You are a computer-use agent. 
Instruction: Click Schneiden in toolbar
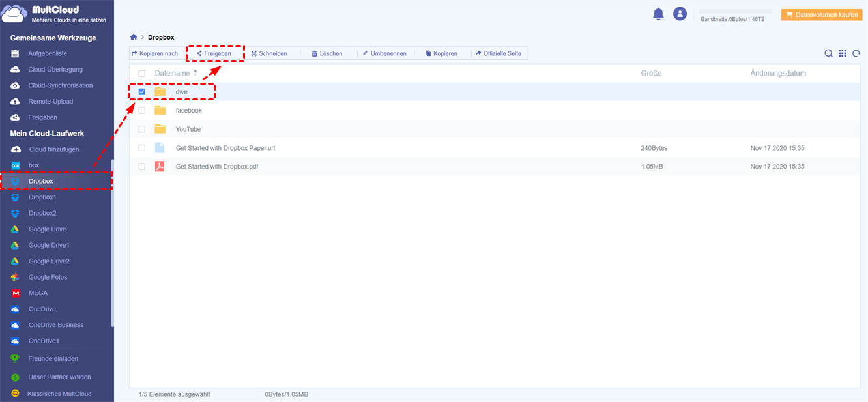(x=269, y=53)
